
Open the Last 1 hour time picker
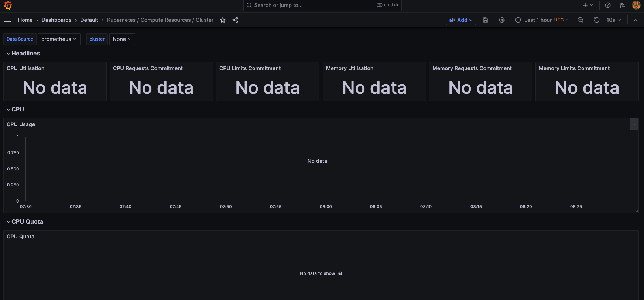click(542, 20)
